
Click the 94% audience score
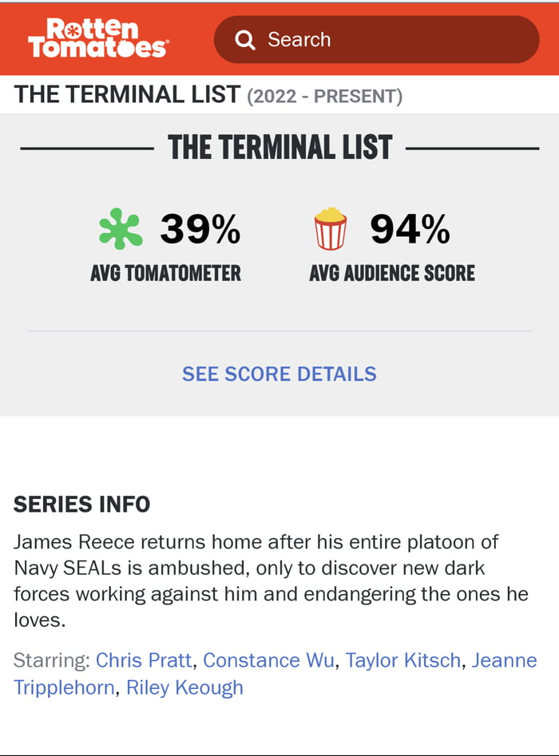pyautogui.click(x=410, y=229)
